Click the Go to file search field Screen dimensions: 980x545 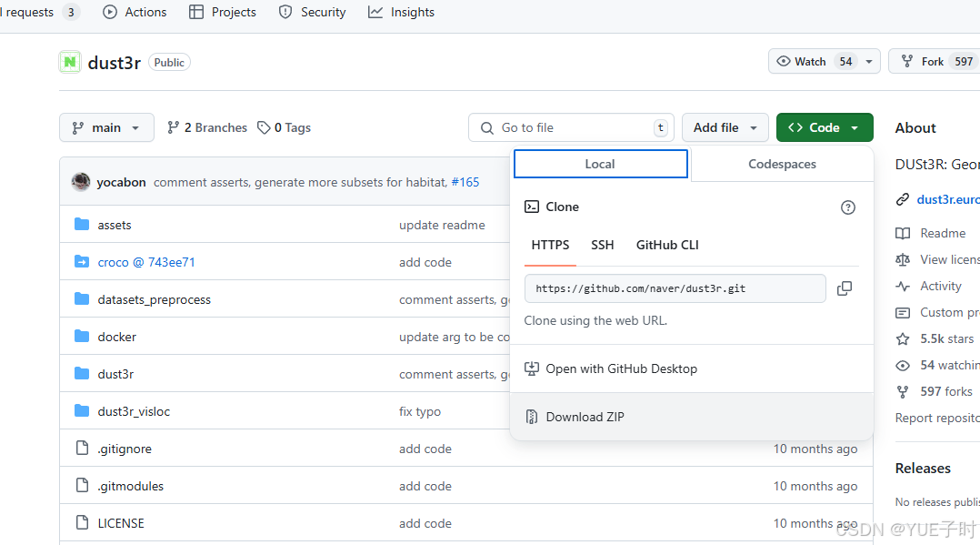click(x=573, y=127)
